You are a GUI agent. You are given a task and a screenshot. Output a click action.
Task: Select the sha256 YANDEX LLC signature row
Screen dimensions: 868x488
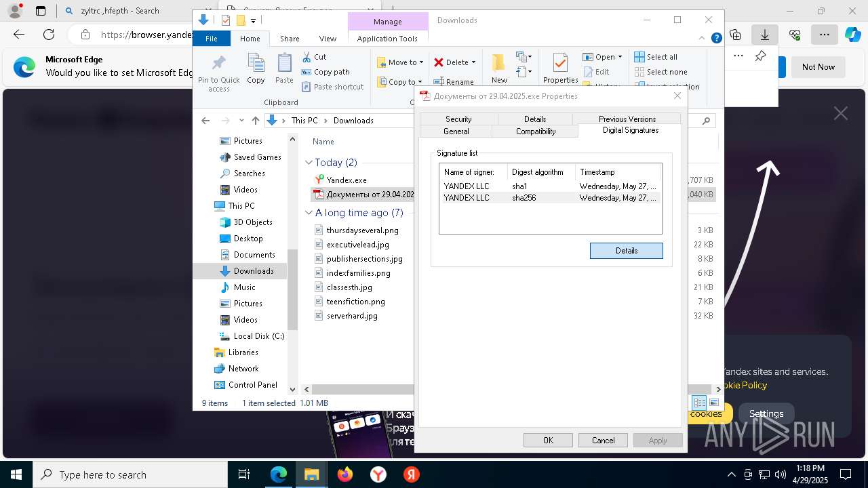tap(550, 198)
